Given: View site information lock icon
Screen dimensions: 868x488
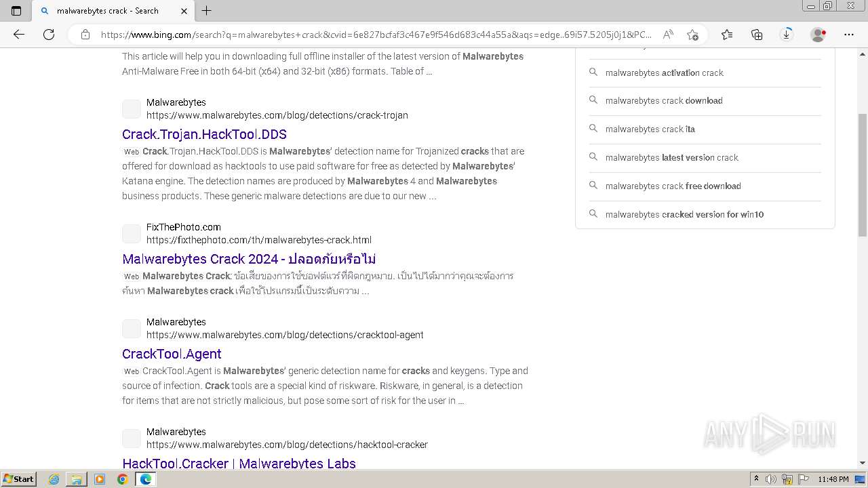Looking at the screenshot, I should pos(85,35).
